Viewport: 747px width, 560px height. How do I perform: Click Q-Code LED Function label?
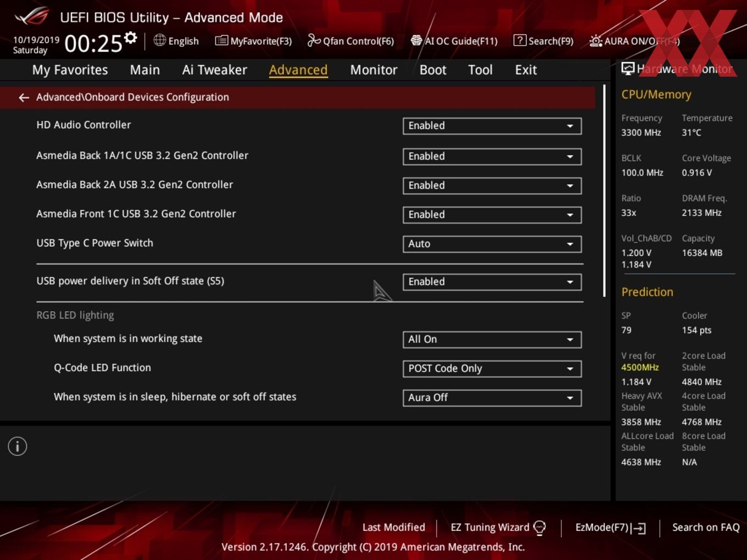coord(102,368)
